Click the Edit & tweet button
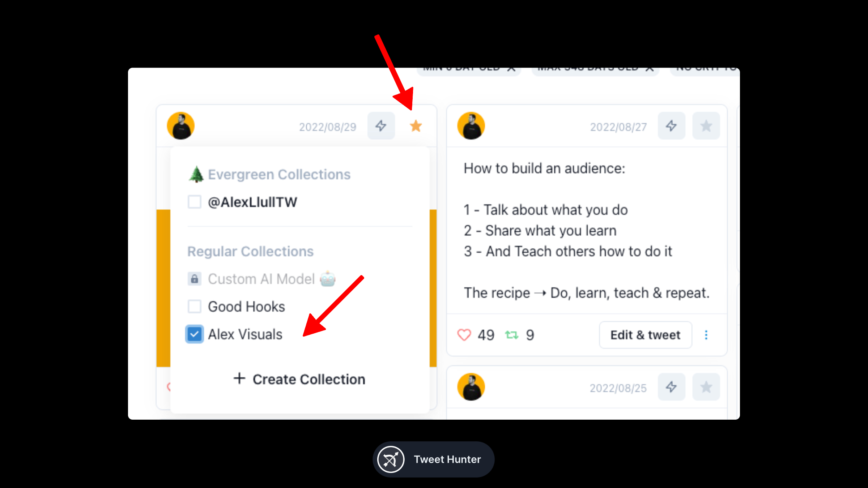The height and width of the screenshot is (488, 868). click(x=646, y=335)
